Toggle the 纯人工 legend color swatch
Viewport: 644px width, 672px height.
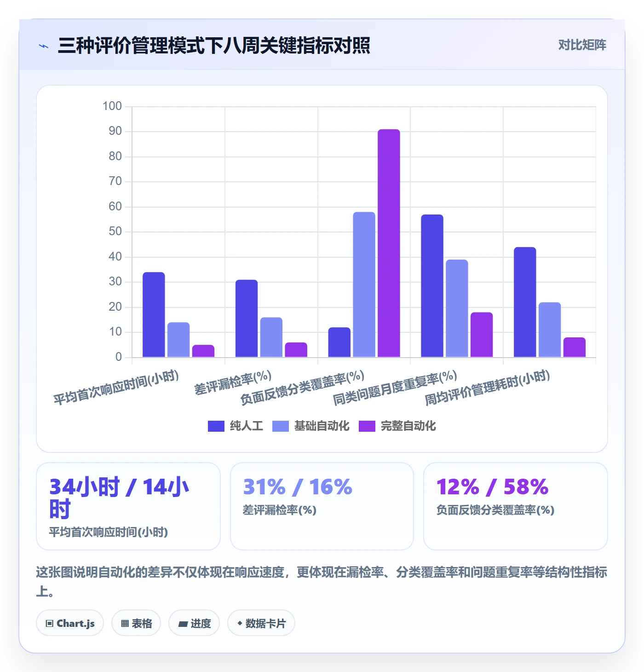point(216,426)
